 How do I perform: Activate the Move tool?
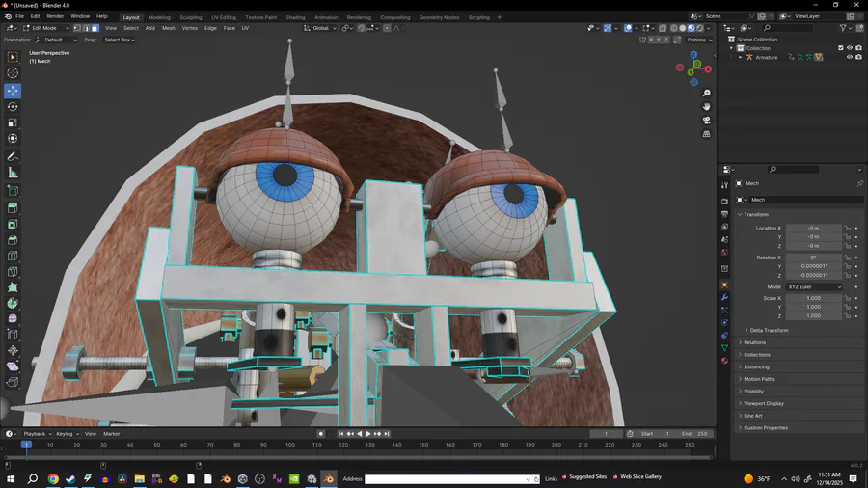[x=13, y=91]
